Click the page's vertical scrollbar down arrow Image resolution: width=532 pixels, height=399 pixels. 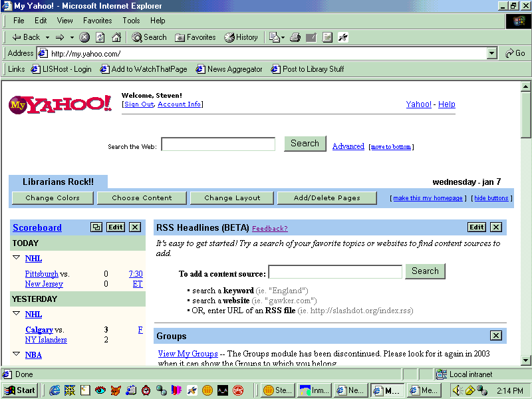coord(525,360)
